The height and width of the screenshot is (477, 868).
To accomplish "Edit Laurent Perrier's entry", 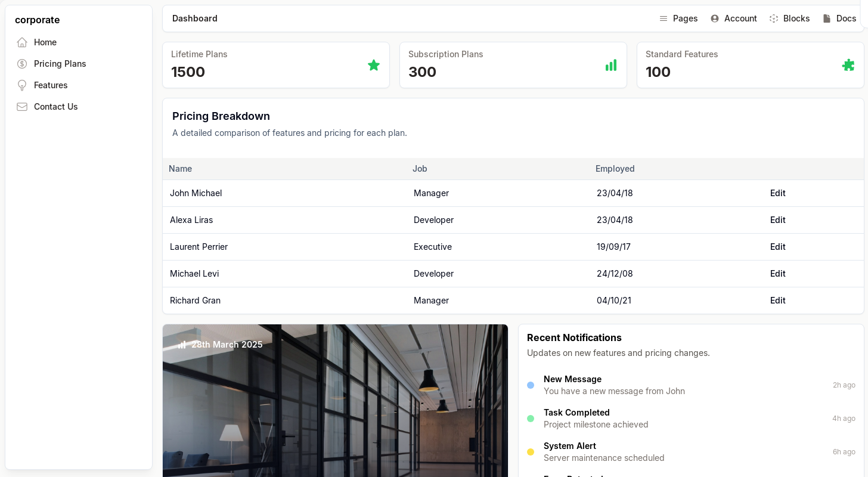I will pos(777,247).
